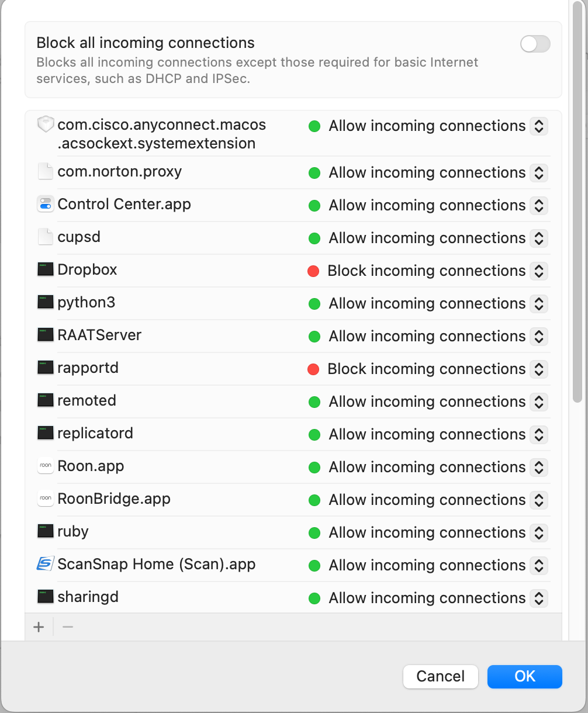This screenshot has width=588, height=713.
Task: Click the cupsd document icon
Action: coord(45,237)
